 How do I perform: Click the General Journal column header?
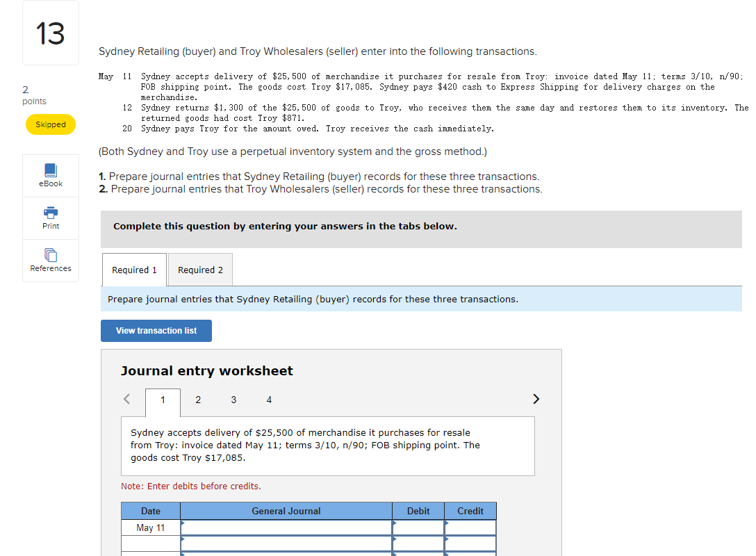point(286,511)
